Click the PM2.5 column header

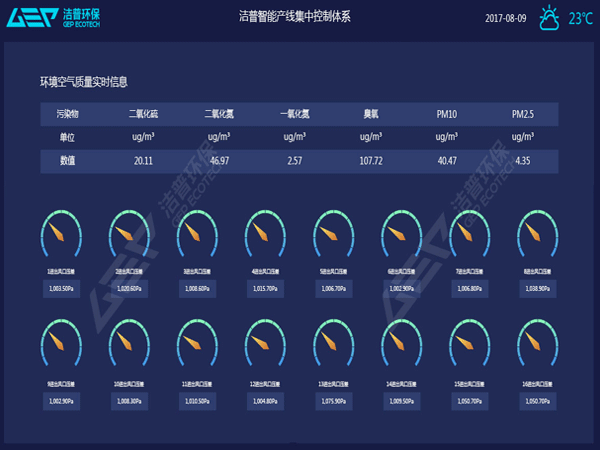point(523,114)
